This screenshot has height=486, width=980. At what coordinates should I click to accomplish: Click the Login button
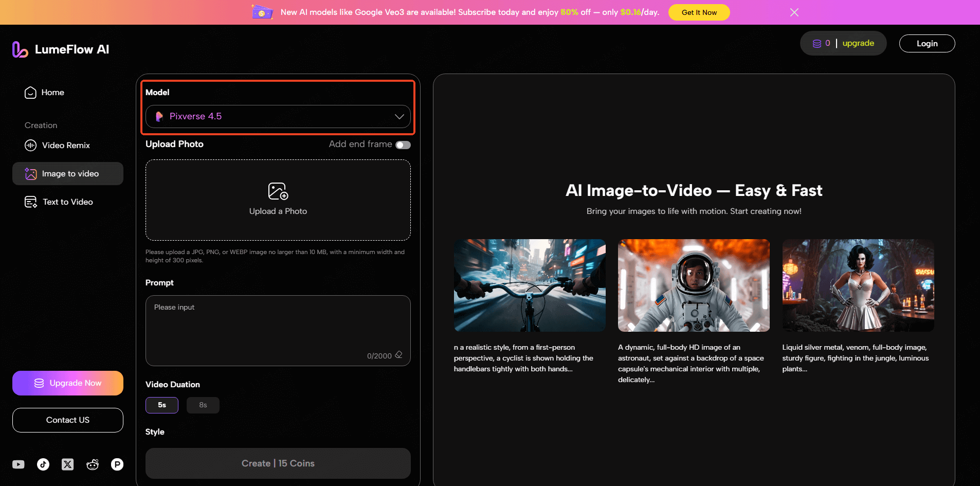click(927, 44)
